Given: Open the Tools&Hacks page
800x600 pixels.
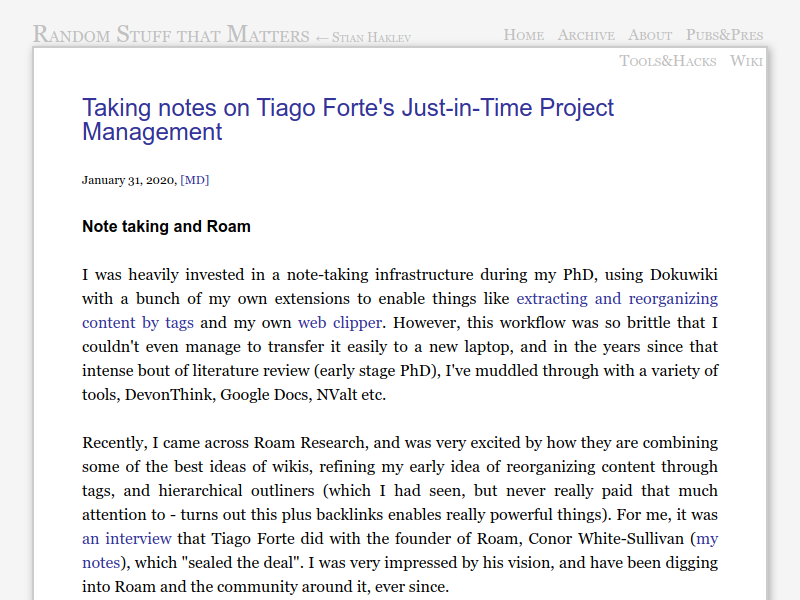Looking at the screenshot, I should pos(668,60).
